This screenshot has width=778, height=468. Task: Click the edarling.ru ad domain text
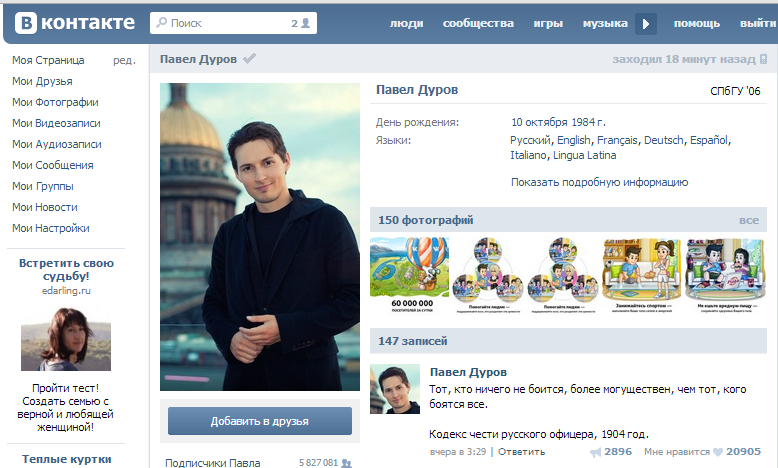(x=66, y=291)
